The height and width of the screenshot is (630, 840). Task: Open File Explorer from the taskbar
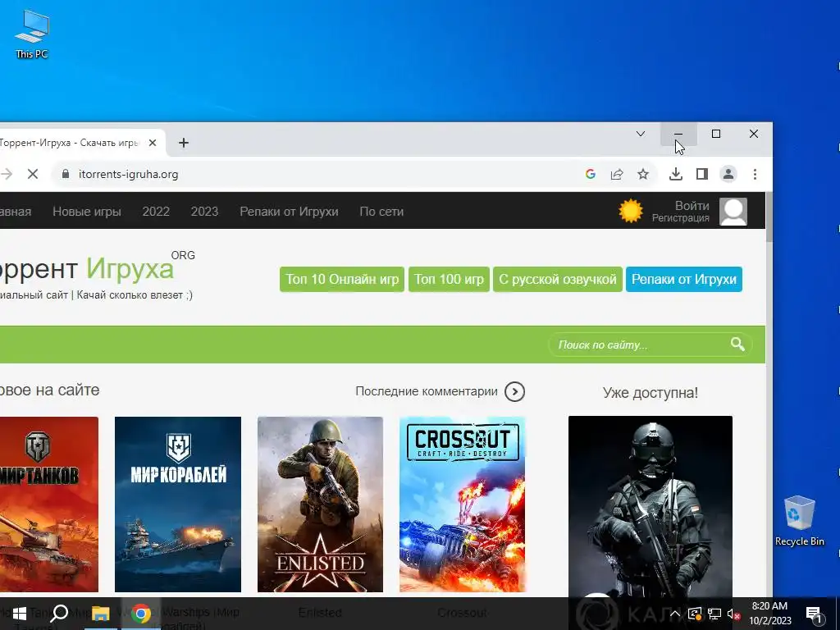tap(100, 614)
